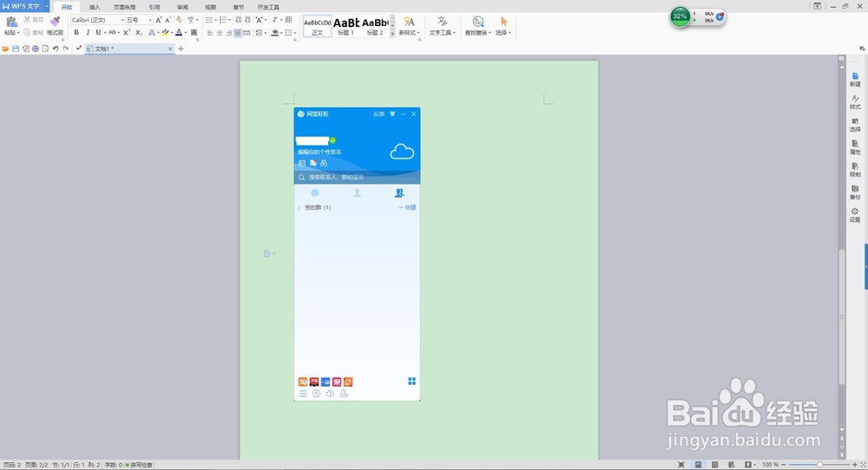Open Properties in right sidebar
The height and width of the screenshot is (470, 868).
855,147
